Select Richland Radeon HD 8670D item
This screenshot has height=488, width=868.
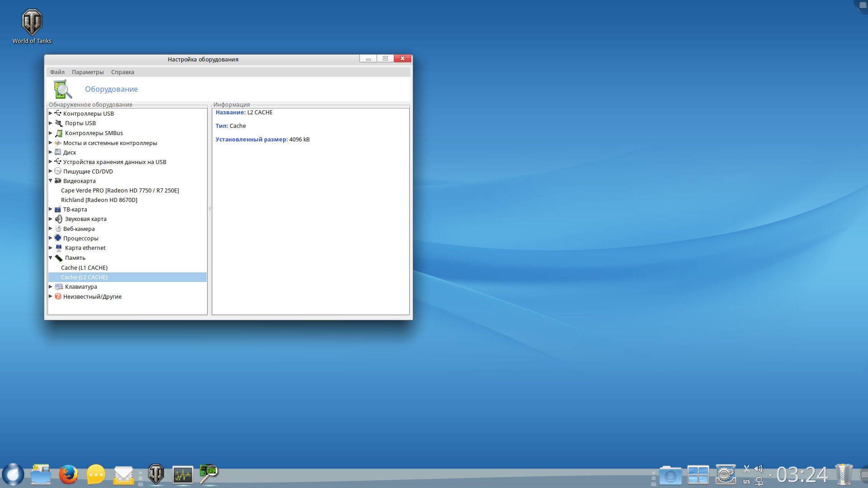click(99, 200)
